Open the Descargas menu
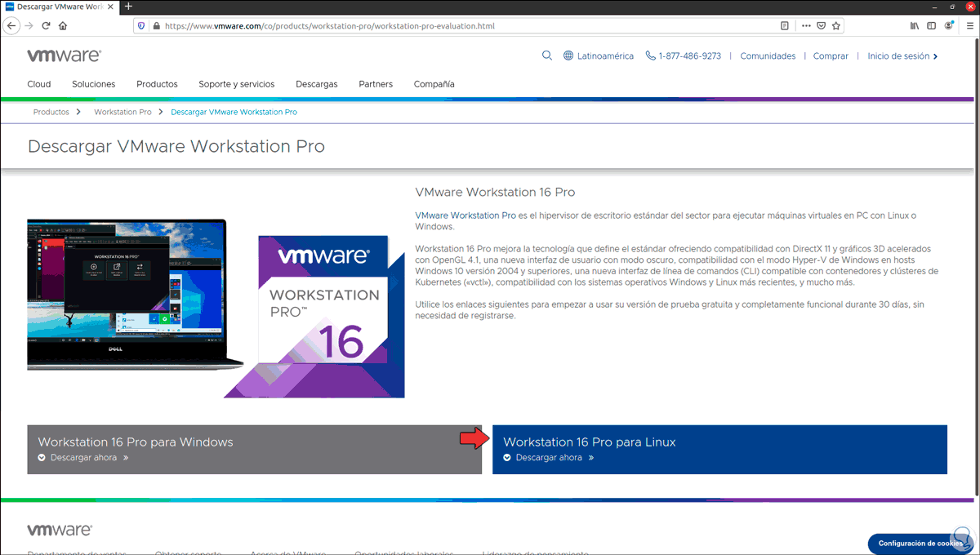 click(317, 84)
